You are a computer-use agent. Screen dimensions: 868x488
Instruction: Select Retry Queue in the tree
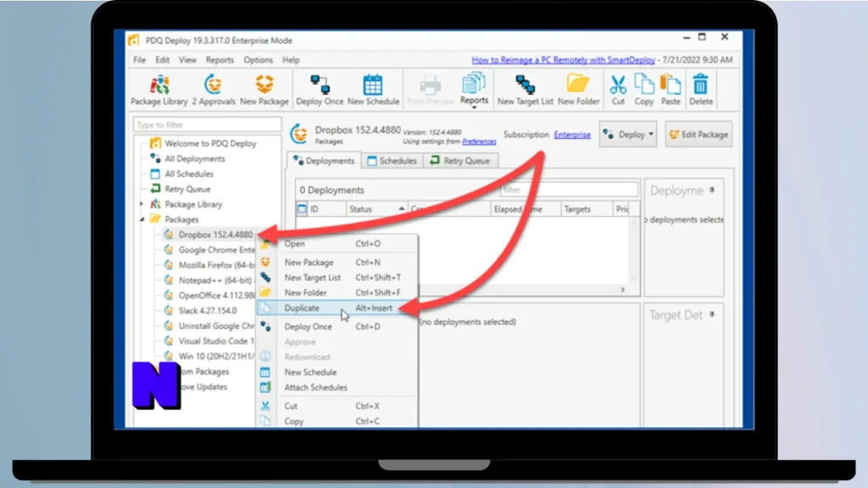[187, 189]
